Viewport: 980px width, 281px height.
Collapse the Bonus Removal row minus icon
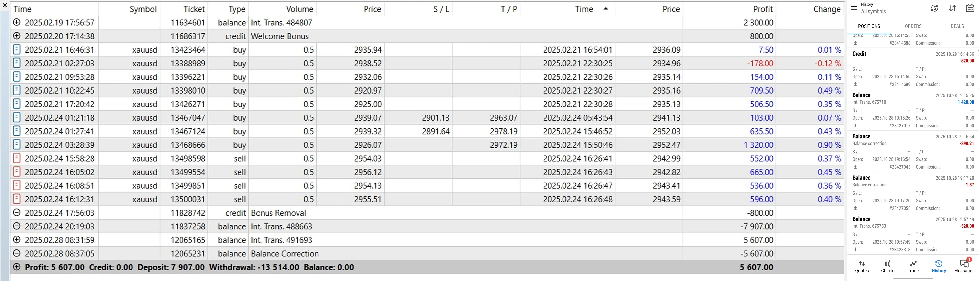(16, 212)
